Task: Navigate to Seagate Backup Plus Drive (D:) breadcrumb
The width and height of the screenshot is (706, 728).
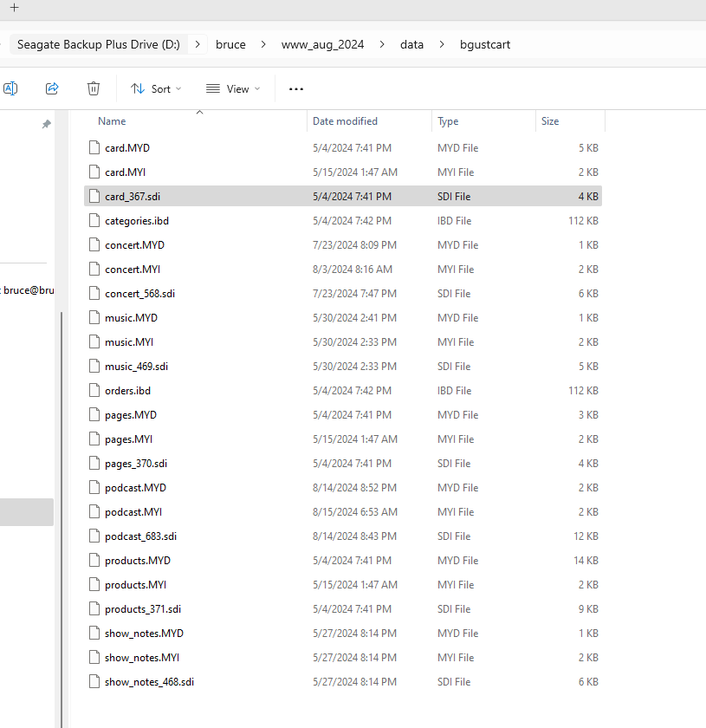Action: [x=99, y=44]
